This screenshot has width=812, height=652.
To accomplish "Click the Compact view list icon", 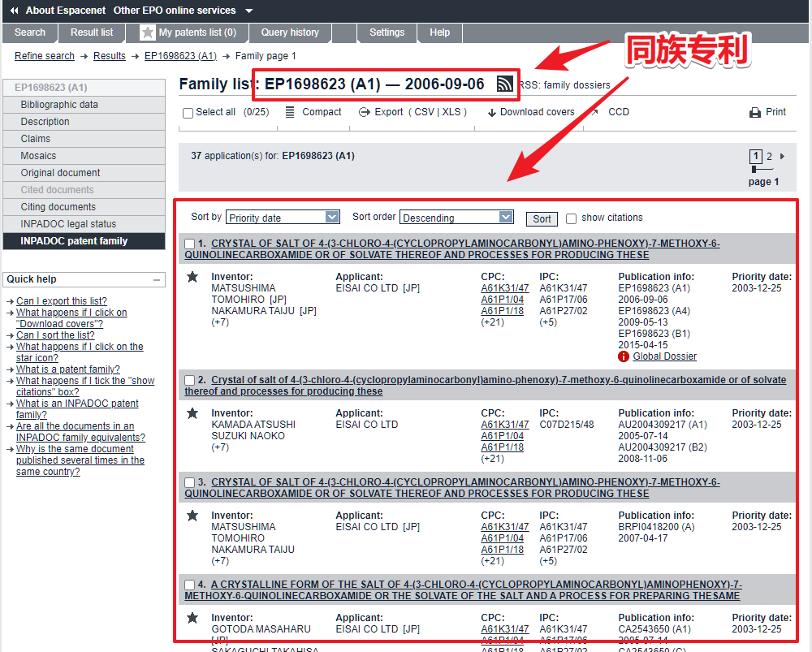I will 290,112.
